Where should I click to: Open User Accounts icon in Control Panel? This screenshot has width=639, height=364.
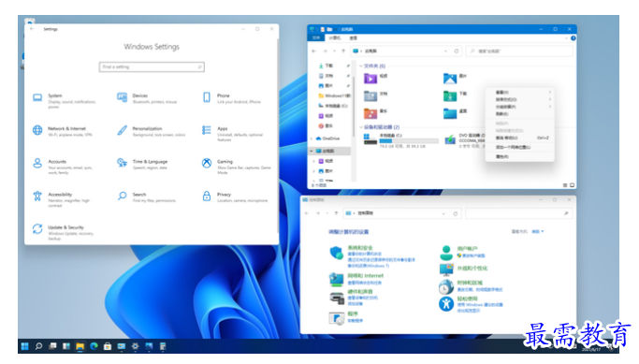pyautogui.click(x=446, y=253)
